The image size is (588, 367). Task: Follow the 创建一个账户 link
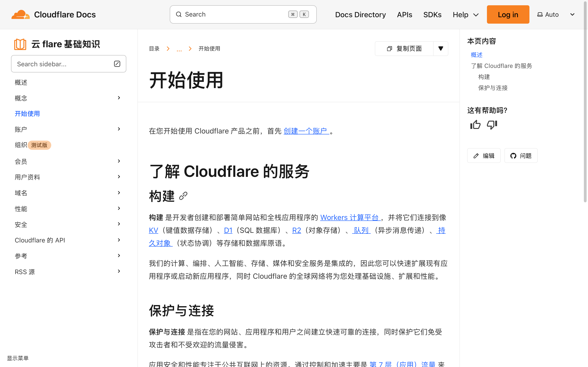(x=306, y=131)
